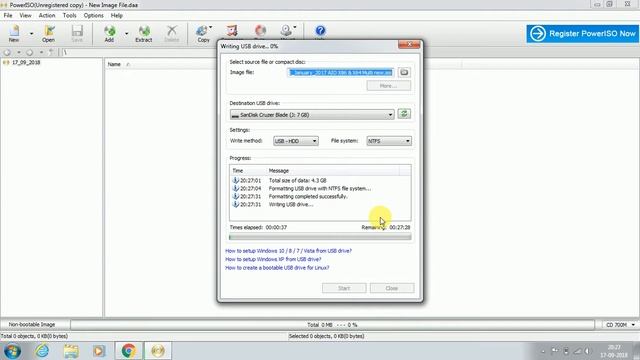Open the Options menu
The image size is (640, 360).
93,16
